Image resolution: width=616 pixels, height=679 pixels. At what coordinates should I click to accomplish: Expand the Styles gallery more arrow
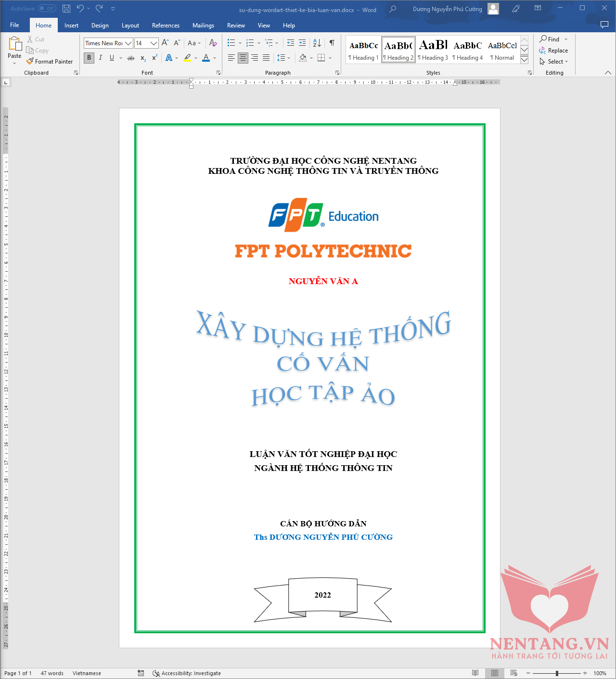(525, 60)
